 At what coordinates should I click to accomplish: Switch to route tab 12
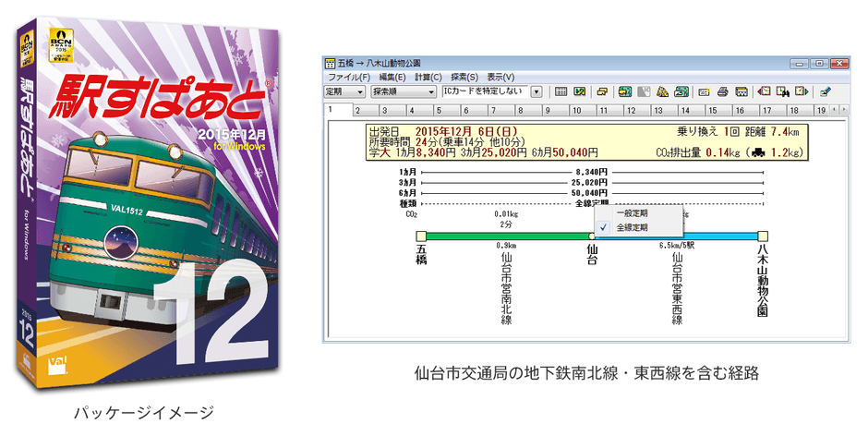click(638, 111)
